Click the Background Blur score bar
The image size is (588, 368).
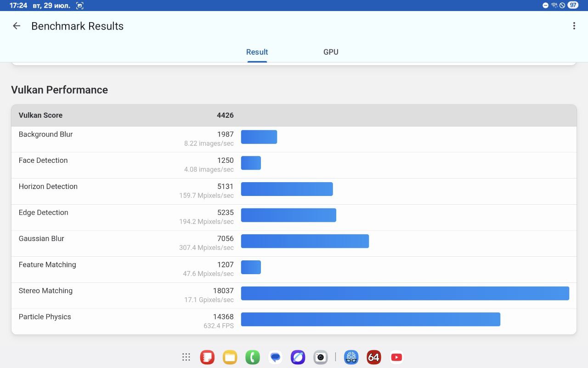pos(259,137)
